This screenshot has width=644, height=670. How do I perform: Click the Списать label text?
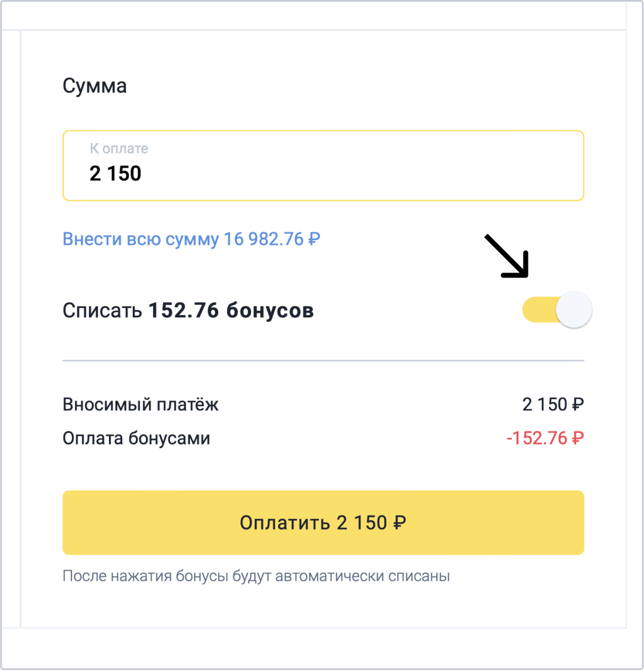click(x=102, y=311)
